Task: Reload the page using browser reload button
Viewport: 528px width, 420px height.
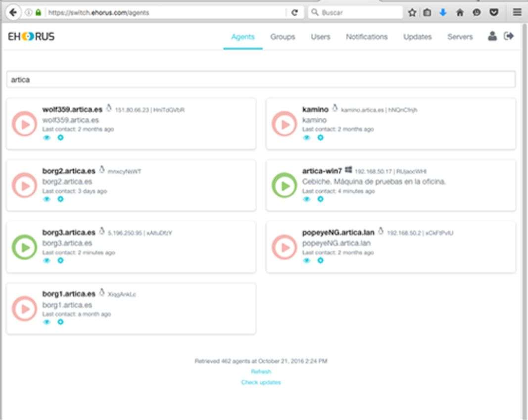Action: tap(294, 12)
